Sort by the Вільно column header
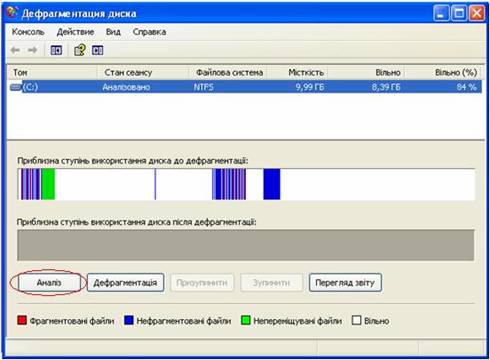This screenshot has height=360, width=490. 366,72
